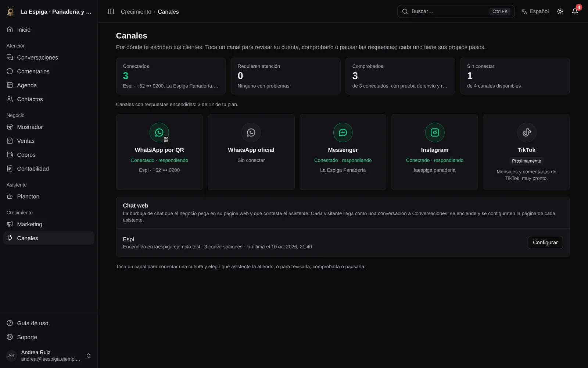
Task: Click the Plancton assistant robot icon
Action: coord(10,197)
